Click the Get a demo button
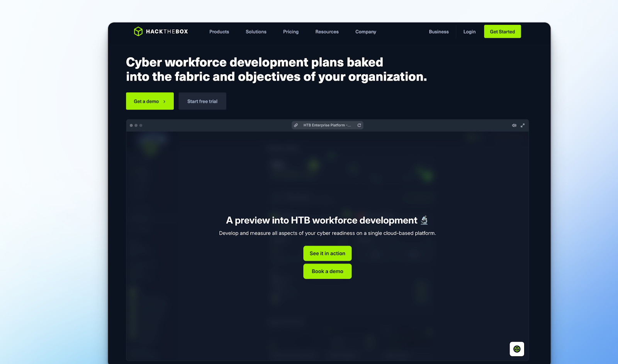618x364 pixels. point(150,101)
